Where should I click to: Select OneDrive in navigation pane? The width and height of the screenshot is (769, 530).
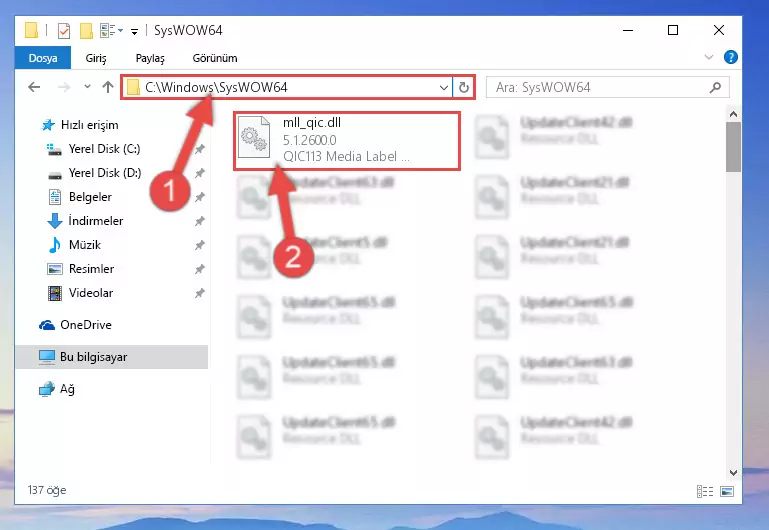coord(85,325)
